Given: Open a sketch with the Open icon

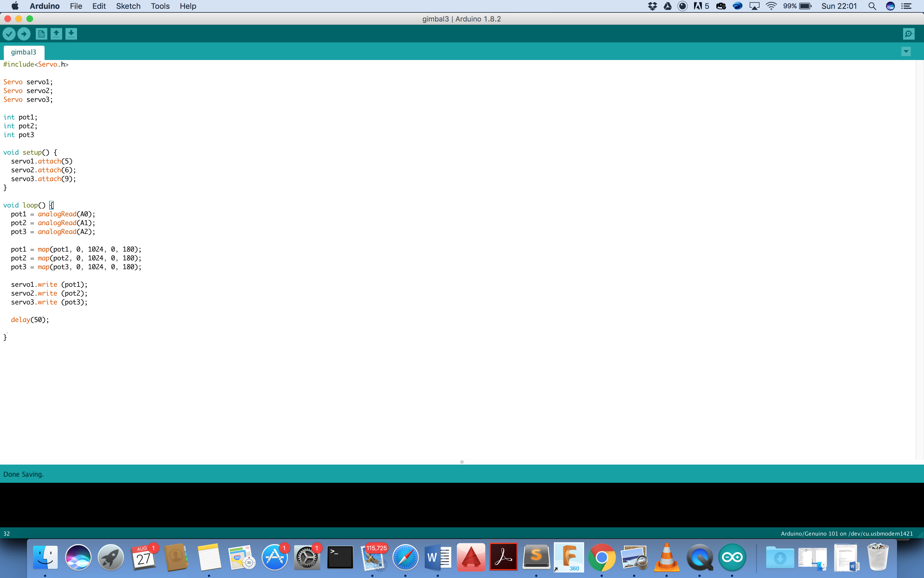Looking at the screenshot, I should [x=56, y=34].
